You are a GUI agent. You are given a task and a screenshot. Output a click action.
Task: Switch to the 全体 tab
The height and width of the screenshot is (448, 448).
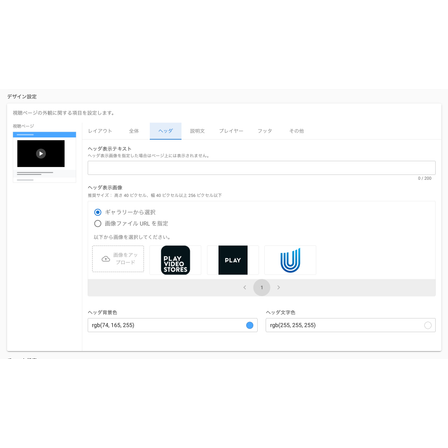tap(134, 131)
